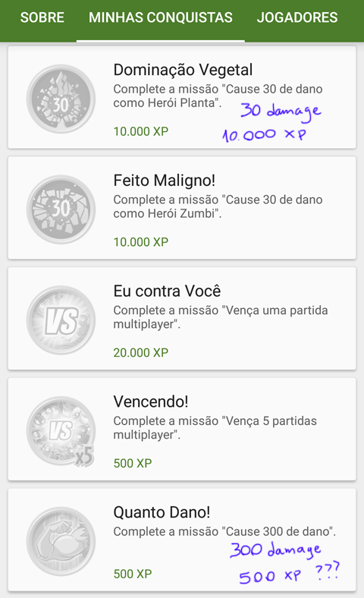This screenshot has width=364, height=598.
Task: Tap the Eu contra Você VS badge
Action: click(61, 320)
